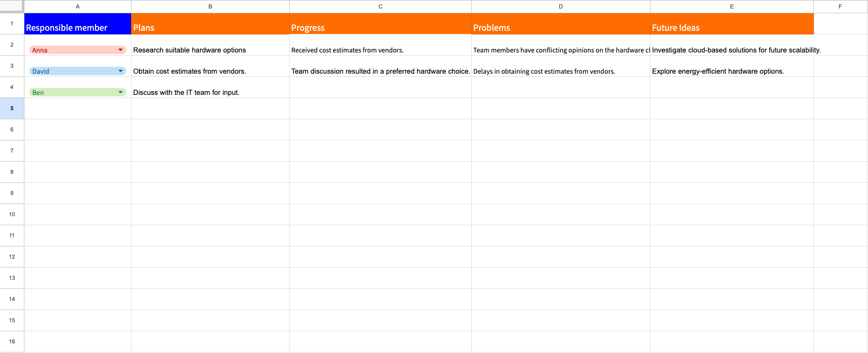Select row 8 header
The height and width of the screenshot is (353, 868).
[x=12, y=172]
